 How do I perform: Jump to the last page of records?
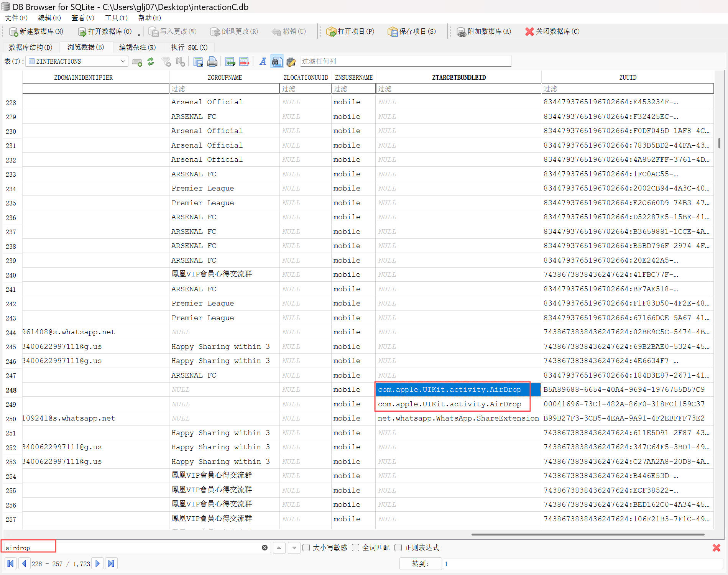pyautogui.click(x=111, y=563)
